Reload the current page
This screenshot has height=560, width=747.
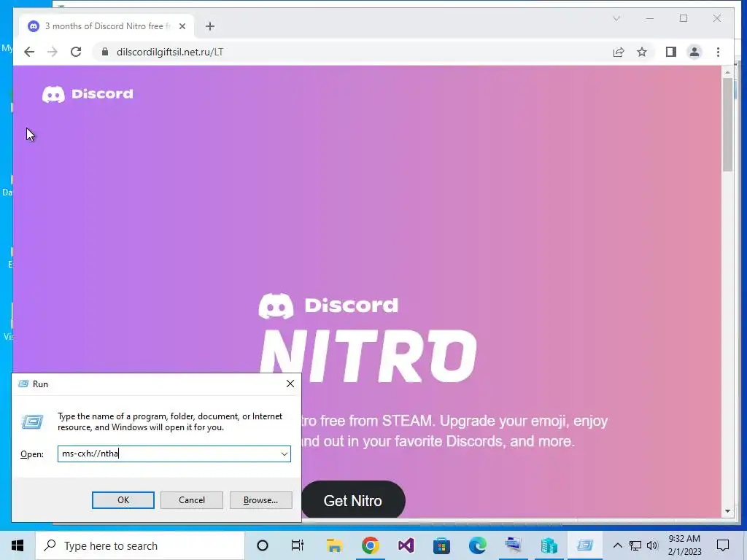click(76, 52)
